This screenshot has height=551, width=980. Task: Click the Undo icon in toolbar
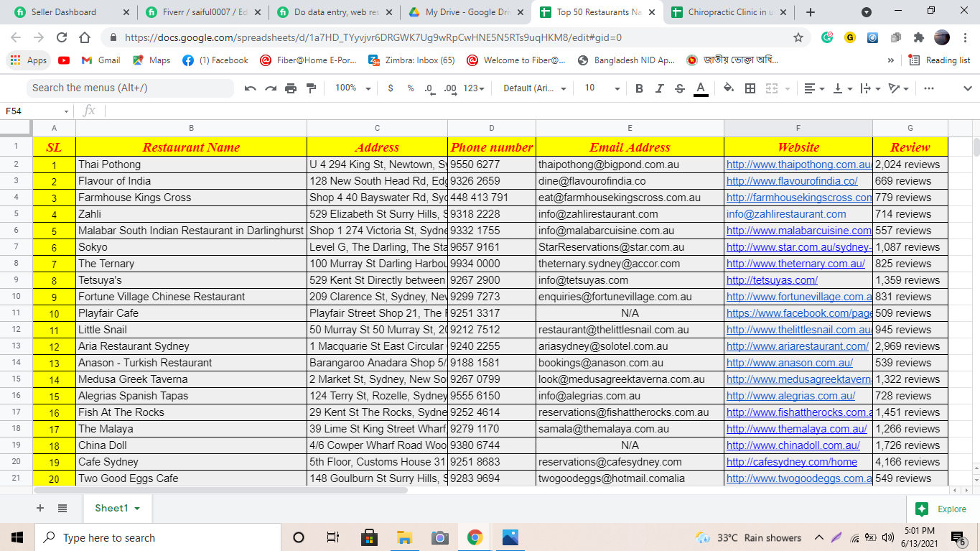point(250,88)
